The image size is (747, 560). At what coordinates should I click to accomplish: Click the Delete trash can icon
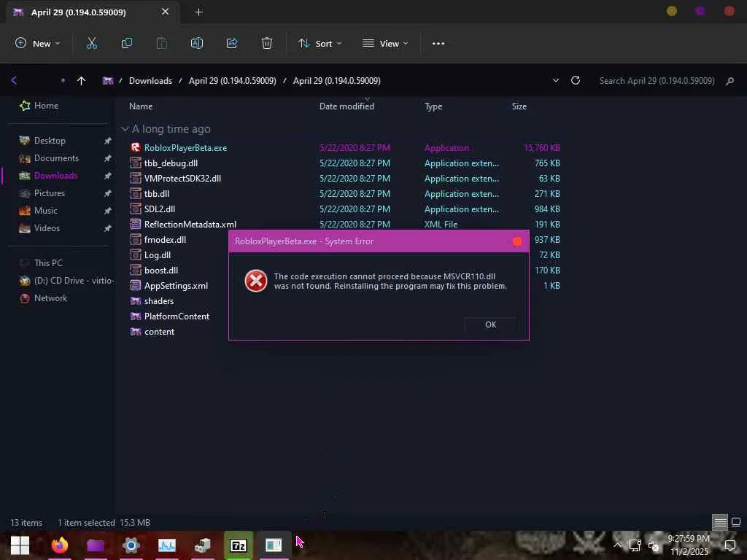point(267,43)
